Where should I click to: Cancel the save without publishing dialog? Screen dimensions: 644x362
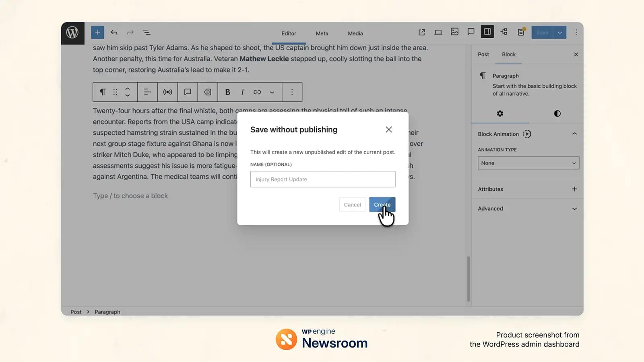(352, 204)
